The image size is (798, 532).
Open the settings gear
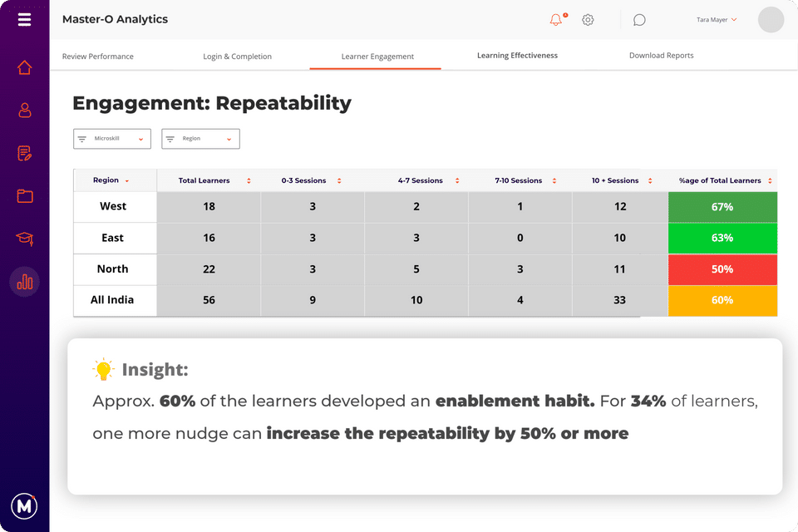[x=588, y=19]
